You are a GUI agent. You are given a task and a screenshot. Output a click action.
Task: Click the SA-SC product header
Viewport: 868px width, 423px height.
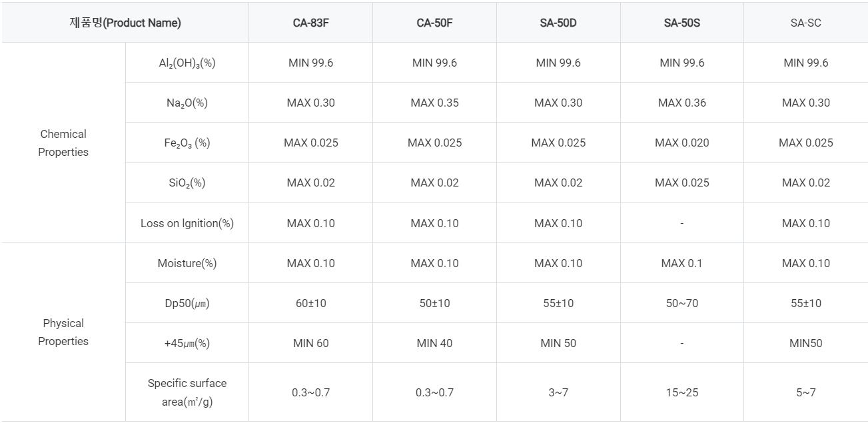click(806, 23)
